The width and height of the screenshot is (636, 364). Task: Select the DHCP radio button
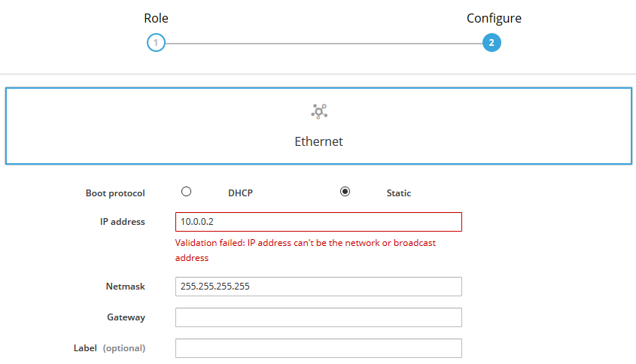click(187, 192)
